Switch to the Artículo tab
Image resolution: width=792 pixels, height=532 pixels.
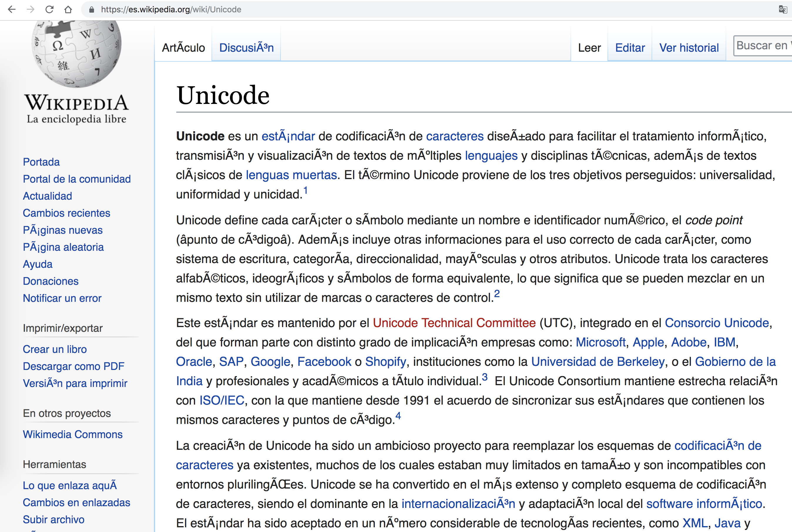click(183, 48)
